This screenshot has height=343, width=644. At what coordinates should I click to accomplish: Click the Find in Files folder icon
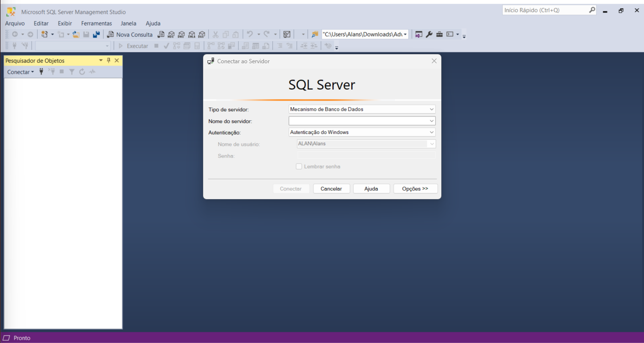pos(315,34)
